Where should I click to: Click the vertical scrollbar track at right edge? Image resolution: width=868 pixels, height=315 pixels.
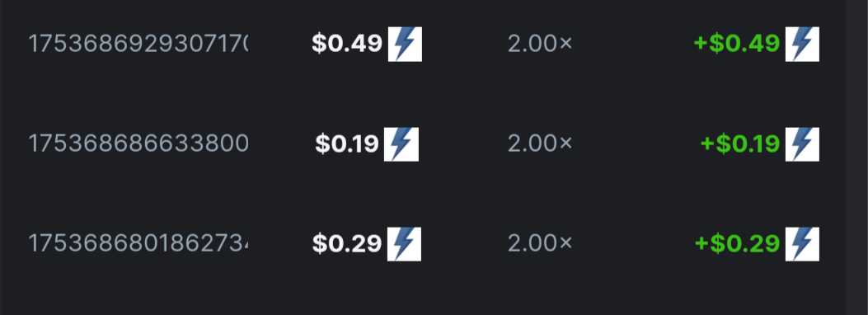coord(856,157)
